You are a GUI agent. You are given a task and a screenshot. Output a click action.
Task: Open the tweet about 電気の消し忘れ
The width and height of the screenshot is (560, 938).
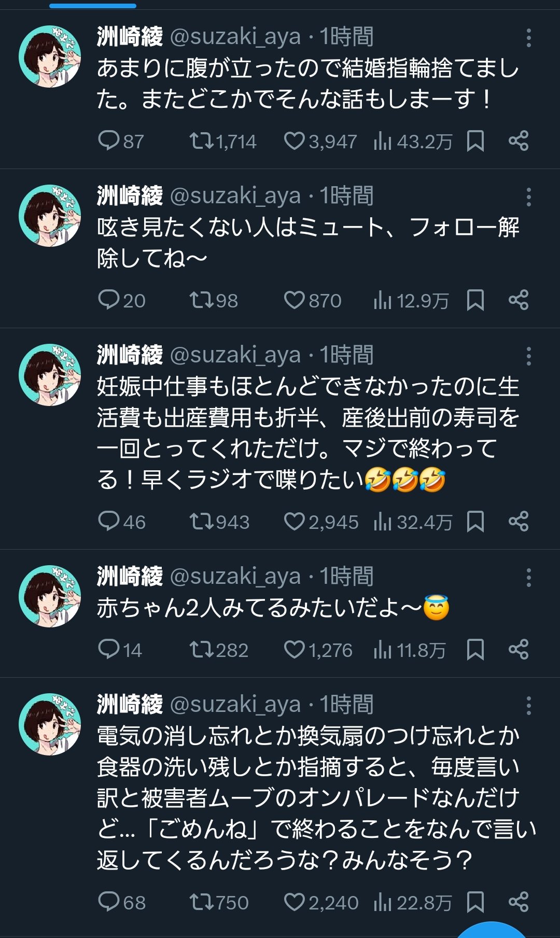308,797
